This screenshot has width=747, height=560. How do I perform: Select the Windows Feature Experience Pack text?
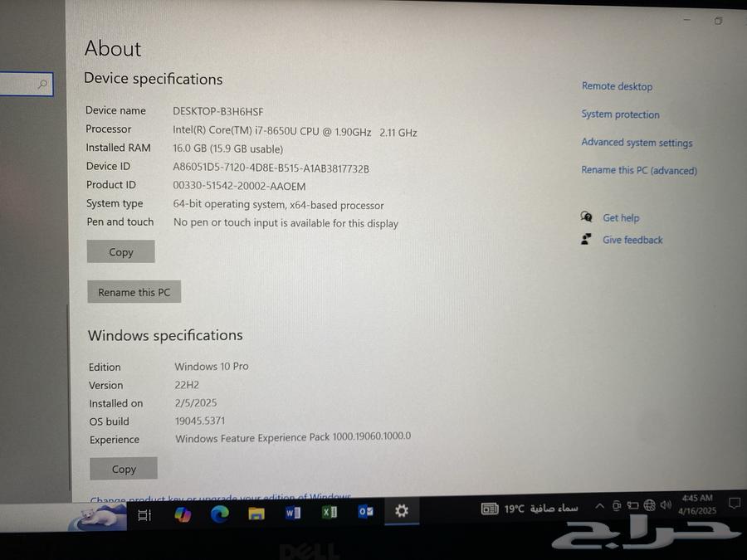293,437
